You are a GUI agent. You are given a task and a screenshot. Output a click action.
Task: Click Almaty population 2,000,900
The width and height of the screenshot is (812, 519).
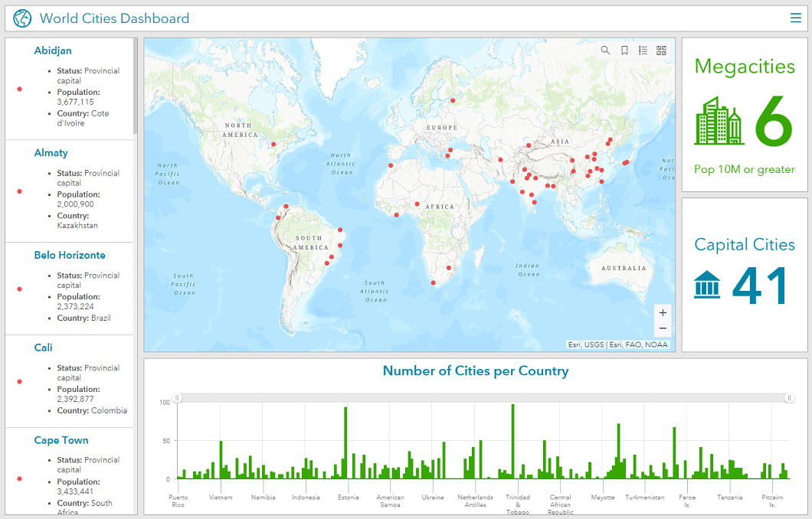76,204
